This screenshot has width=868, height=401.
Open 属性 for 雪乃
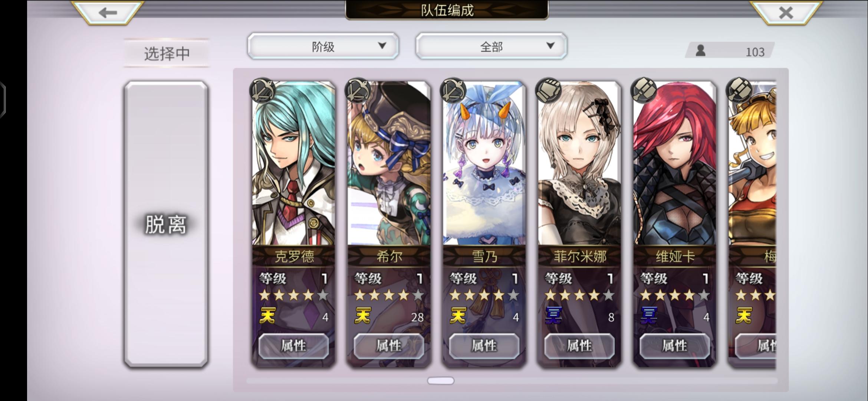click(484, 346)
